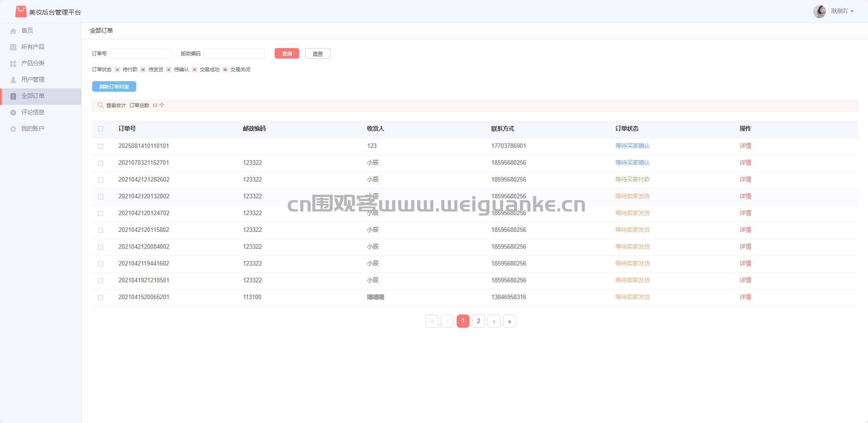Click the 订单号 input field
Viewport: 868px width, 423px height.
point(140,54)
